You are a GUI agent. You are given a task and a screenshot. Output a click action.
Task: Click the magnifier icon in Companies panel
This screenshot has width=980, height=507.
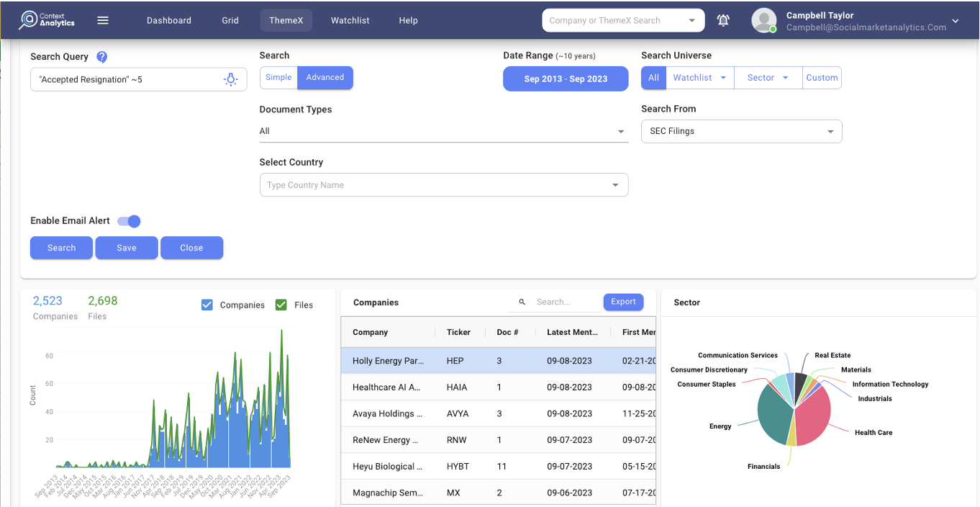coord(522,302)
